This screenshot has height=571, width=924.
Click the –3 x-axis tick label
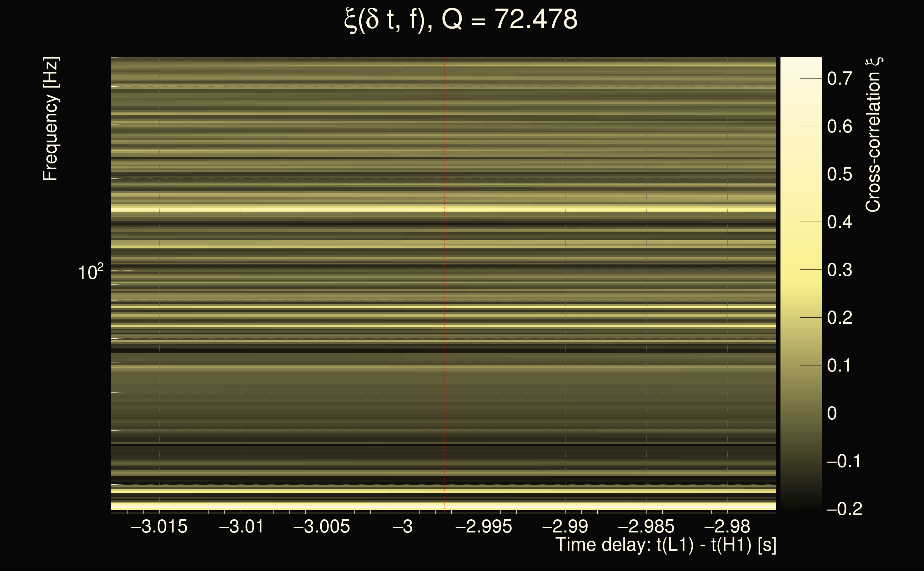(403, 527)
